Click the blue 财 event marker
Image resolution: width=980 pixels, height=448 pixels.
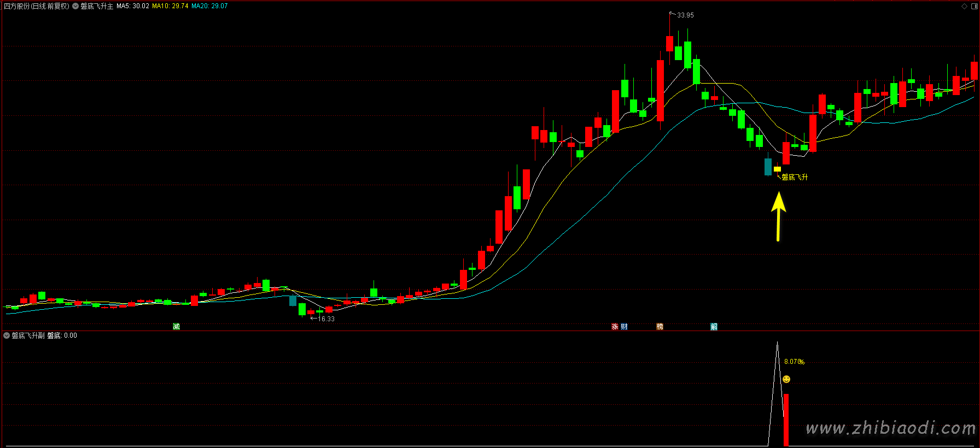[624, 326]
